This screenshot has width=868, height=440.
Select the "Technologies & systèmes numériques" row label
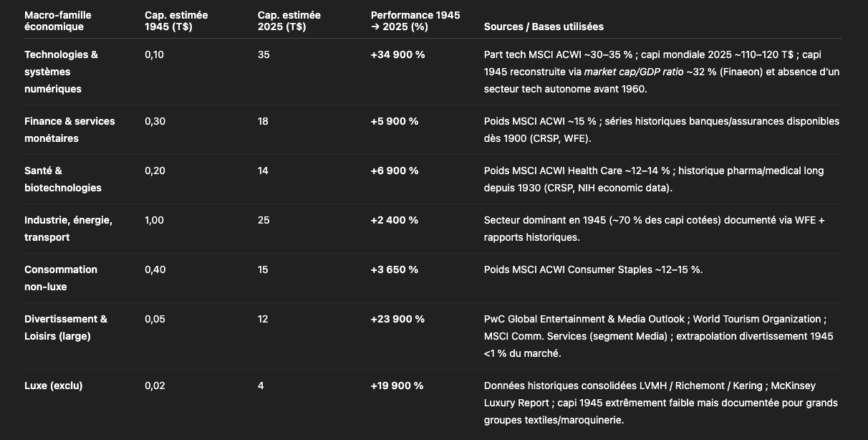coord(61,72)
